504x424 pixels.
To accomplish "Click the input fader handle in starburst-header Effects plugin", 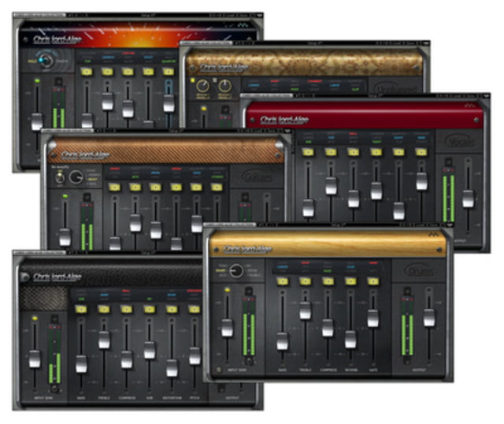I will tap(37, 121).
